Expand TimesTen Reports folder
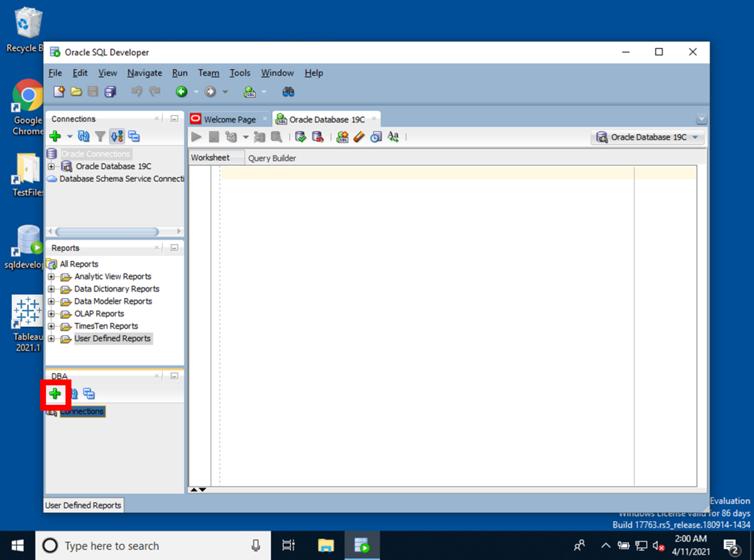 point(52,326)
